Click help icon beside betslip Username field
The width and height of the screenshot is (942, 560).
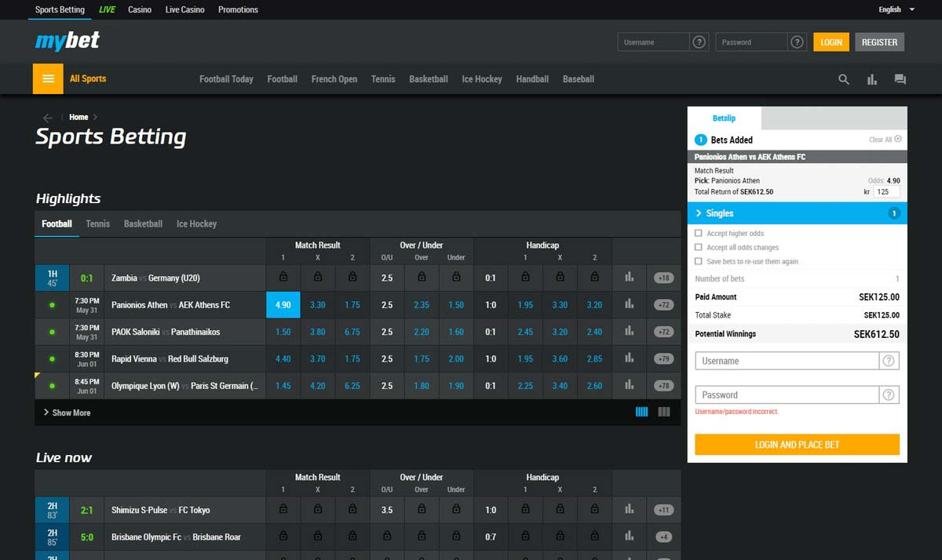[x=889, y=361]
